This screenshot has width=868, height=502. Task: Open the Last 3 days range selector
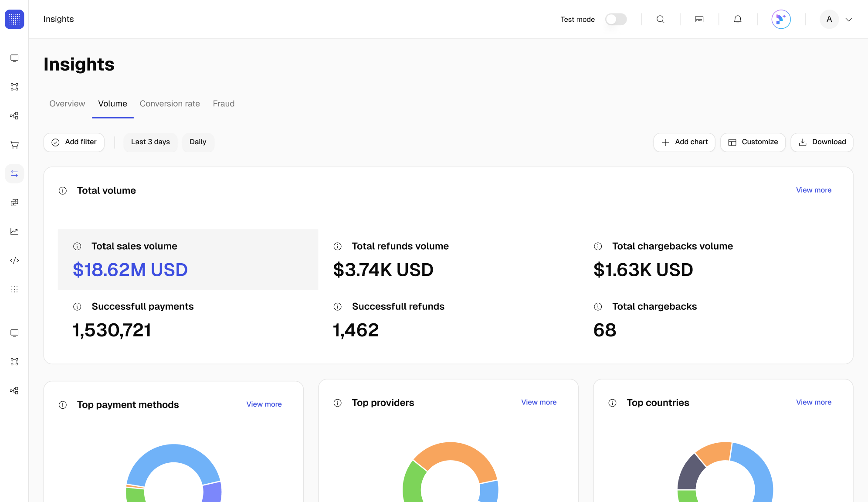coord(150,142)
